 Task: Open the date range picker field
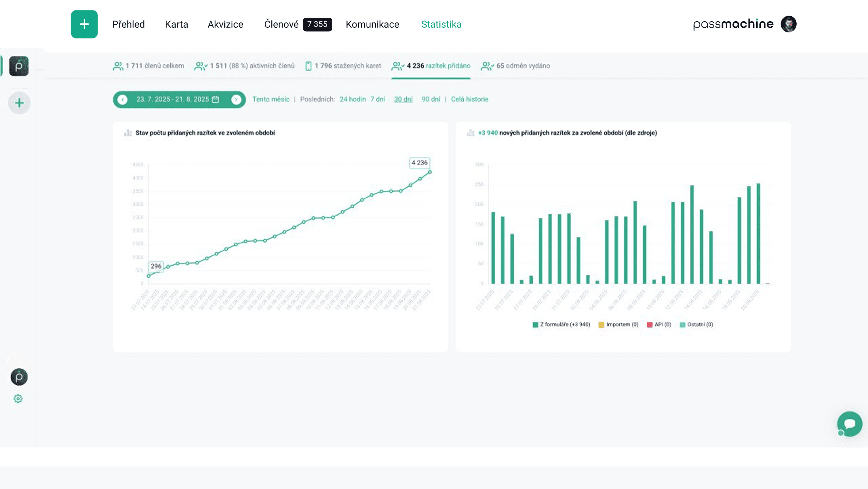click(173, 99)
